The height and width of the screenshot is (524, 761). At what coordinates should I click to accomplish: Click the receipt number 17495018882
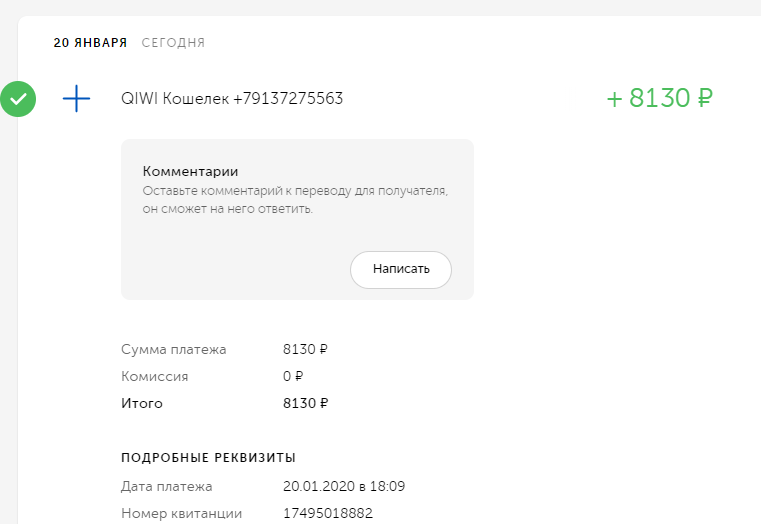[328, 514]
